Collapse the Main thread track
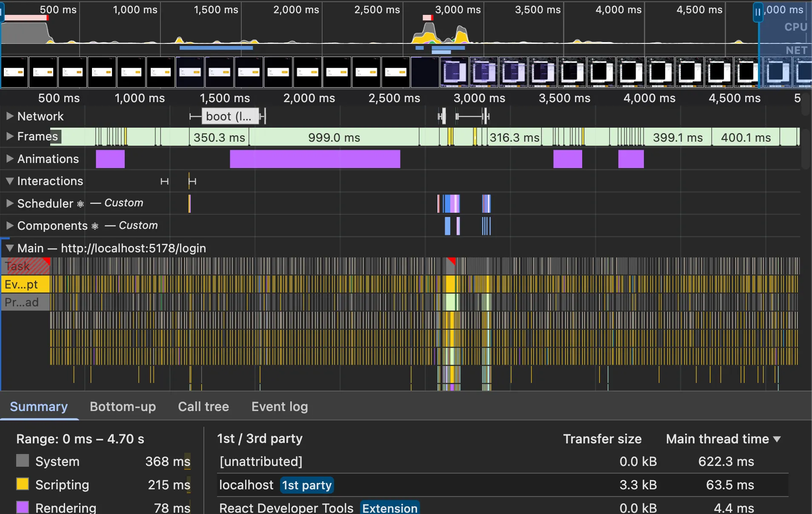812x514 pixels. (10, 248)
